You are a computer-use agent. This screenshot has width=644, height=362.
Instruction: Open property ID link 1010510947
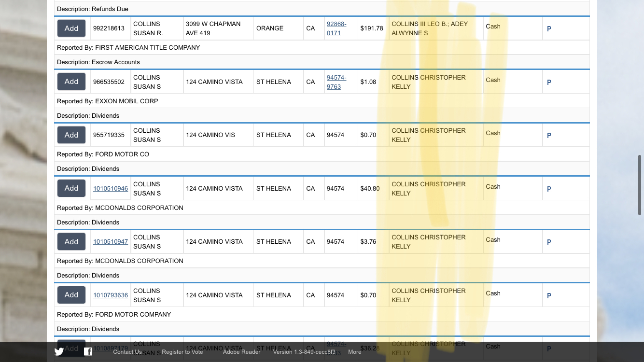click(x=111, y=242)
